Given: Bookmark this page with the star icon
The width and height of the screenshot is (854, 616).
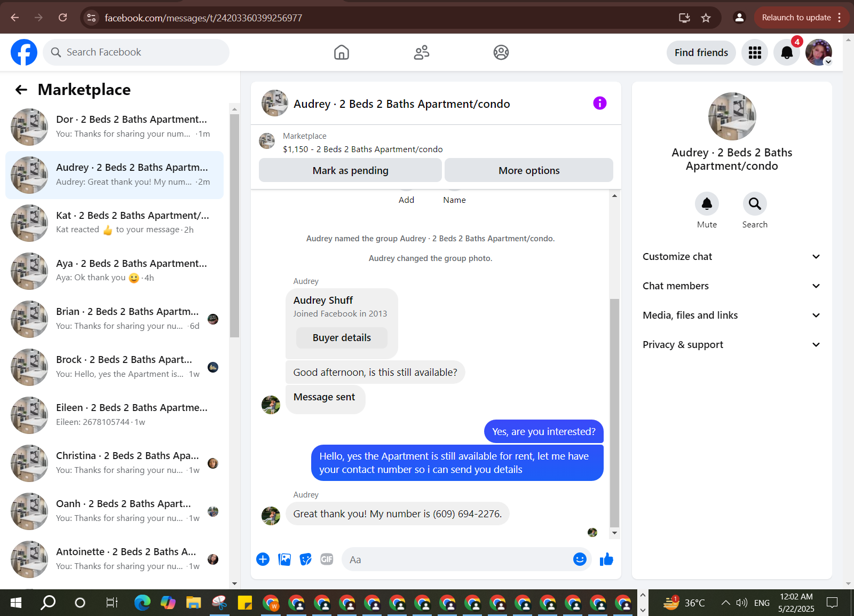Looking at the screenshot, I should [706, 18].
